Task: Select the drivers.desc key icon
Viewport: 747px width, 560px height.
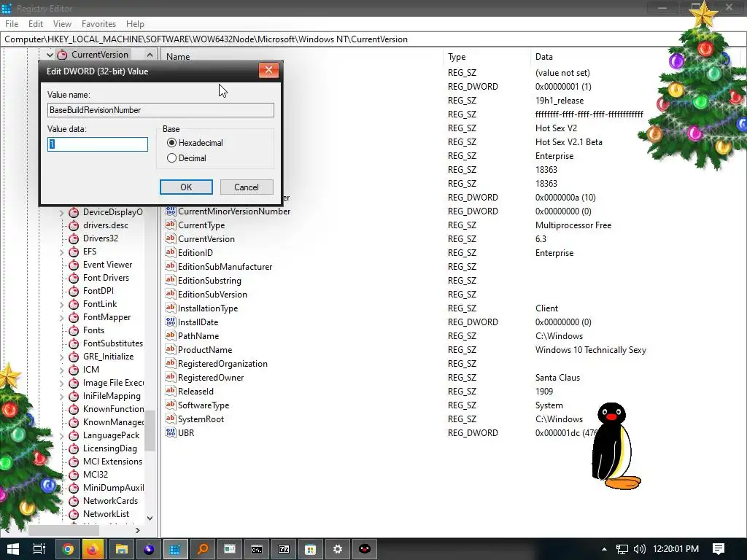Action: 74,225
